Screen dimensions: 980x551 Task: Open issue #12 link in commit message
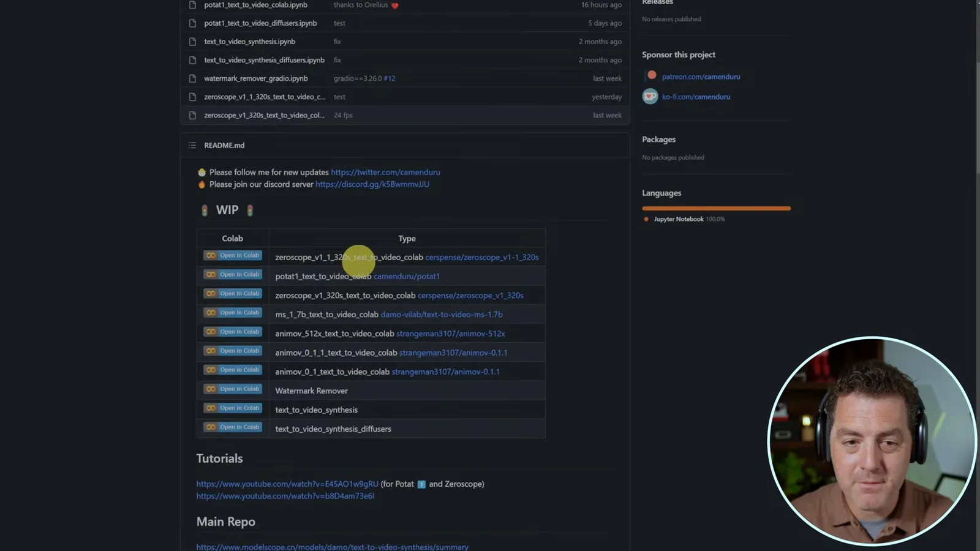tap(390, 78)
